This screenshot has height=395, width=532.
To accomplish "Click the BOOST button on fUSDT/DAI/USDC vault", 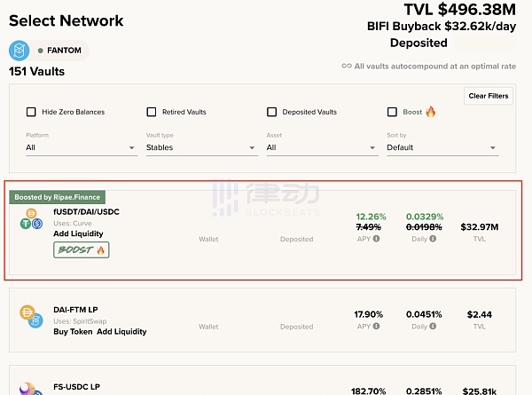I will [x=82, y=250].
